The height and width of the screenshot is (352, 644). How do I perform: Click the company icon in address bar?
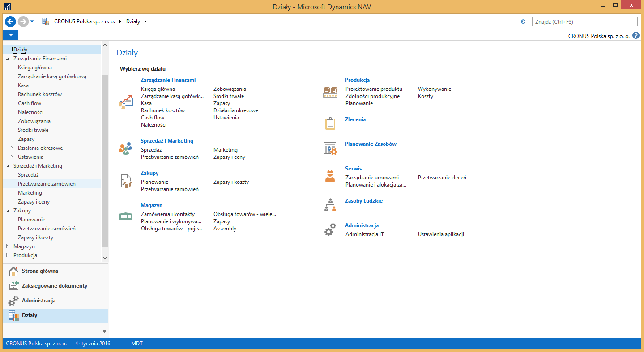(x=45, y=21)
